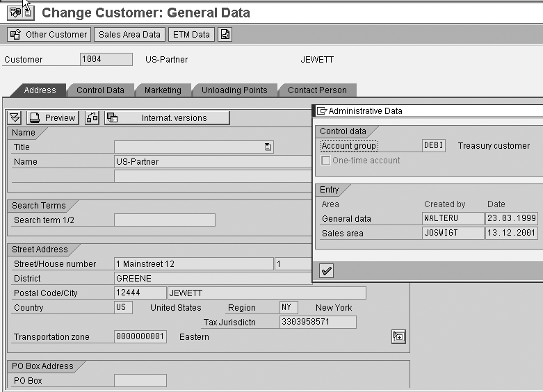Viewport: 543px width, 392px height.
Task: Click the clipboard icon beside the page title
Action: click(28, 13)
